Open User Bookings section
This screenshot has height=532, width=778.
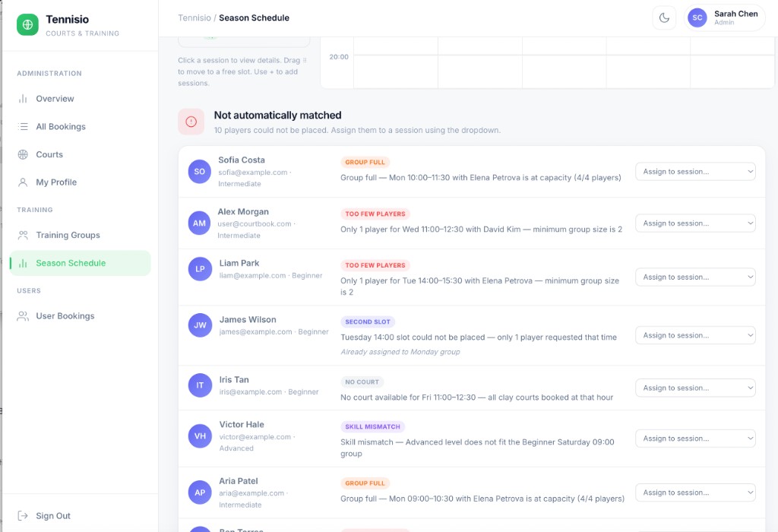80,316
